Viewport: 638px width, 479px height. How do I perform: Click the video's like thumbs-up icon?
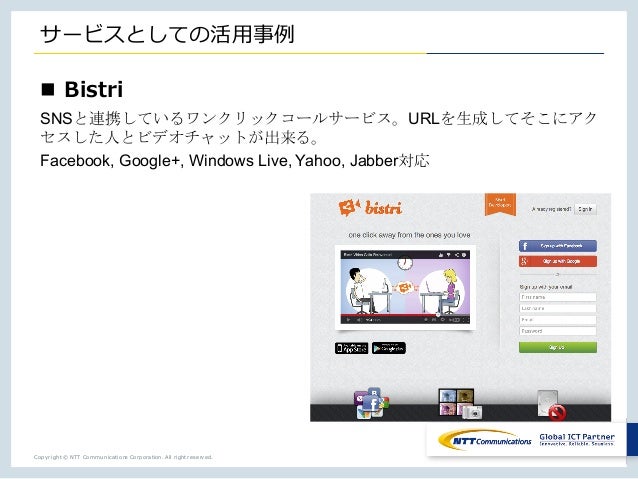coord(440,255)
